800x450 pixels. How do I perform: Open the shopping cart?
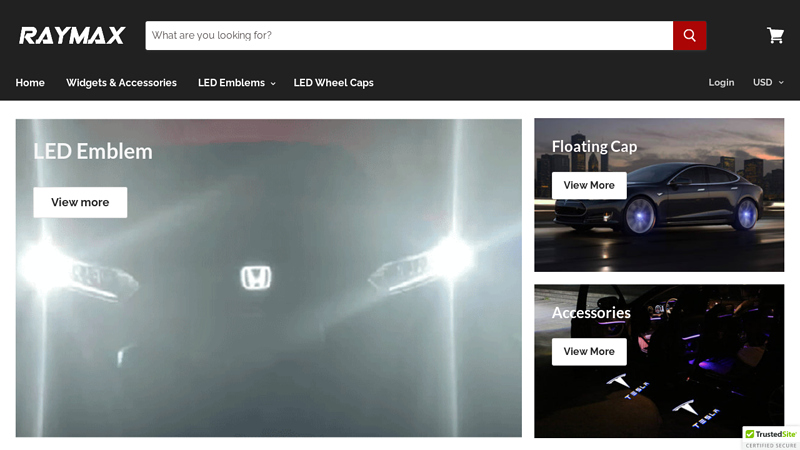coord(775,35)
